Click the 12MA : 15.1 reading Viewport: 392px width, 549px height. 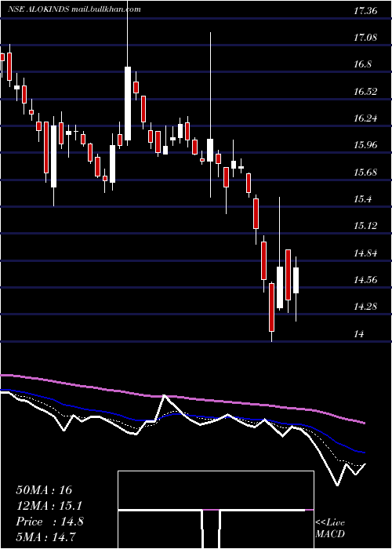click(49, 506)
